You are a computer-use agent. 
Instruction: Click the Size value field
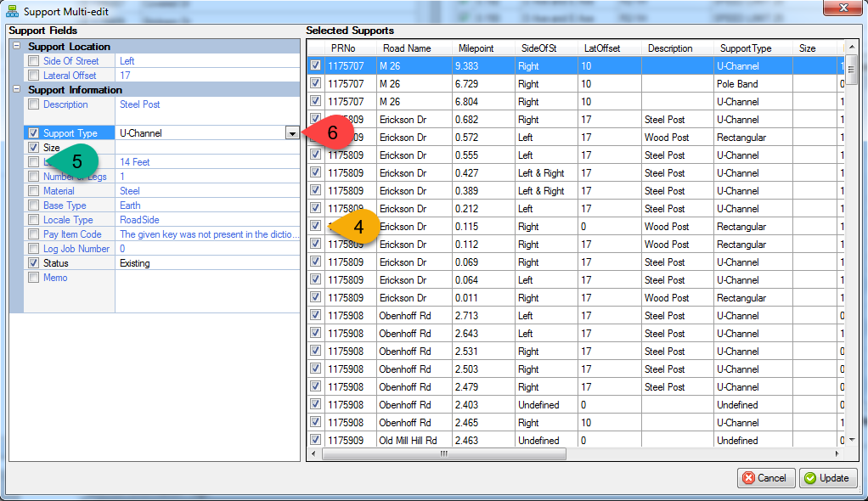207,147
